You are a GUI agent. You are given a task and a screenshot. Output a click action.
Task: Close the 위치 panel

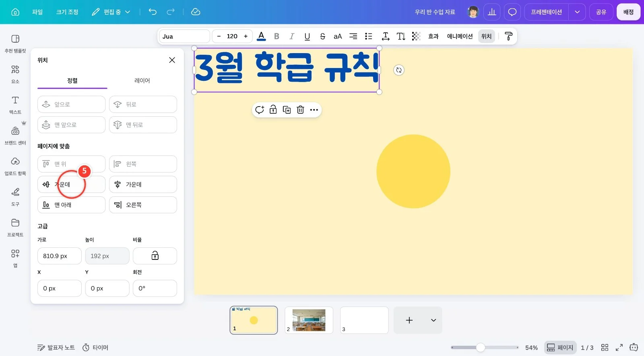click(x=172, y=60)
